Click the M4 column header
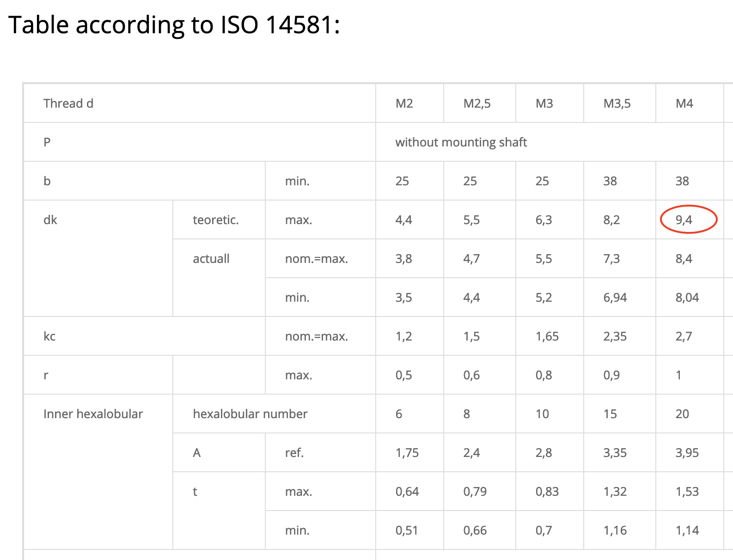Image resolution: width=733 pixels, height=560 pixels. (684, 103)
